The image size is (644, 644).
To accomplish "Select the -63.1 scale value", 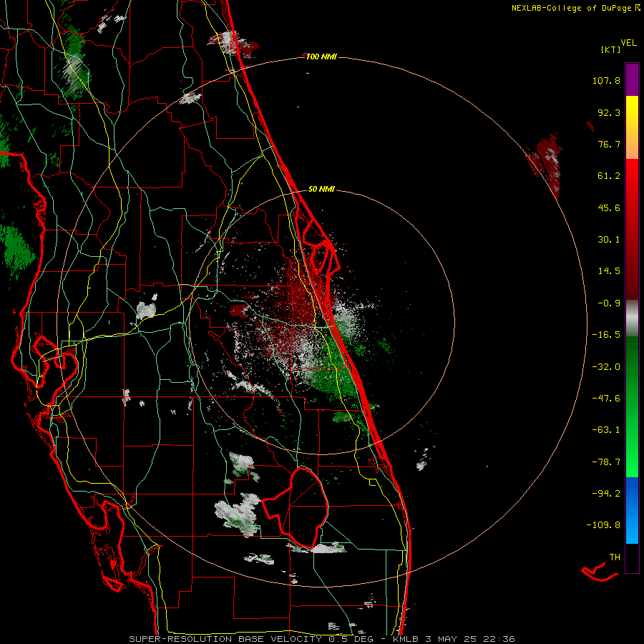I will [606, 430].
